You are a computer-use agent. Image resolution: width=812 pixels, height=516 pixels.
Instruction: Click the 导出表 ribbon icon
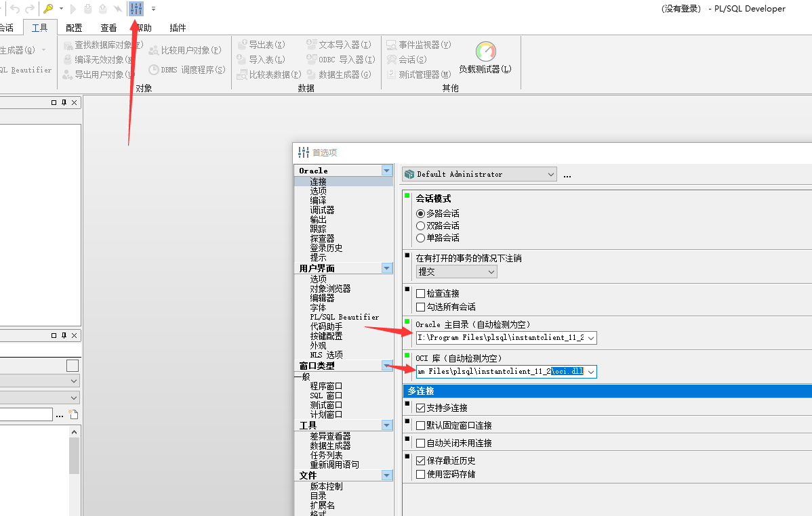click(x=241, y=45)
